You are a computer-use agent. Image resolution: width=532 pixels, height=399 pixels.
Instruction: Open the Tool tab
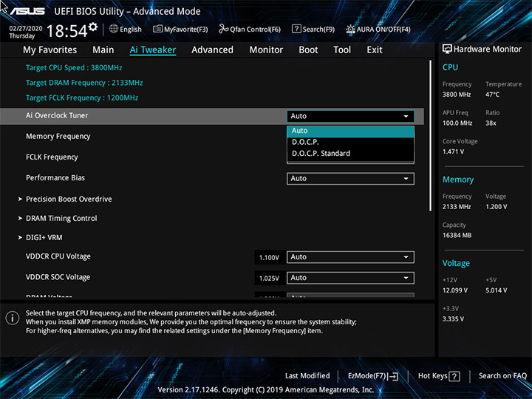point(342,50)
